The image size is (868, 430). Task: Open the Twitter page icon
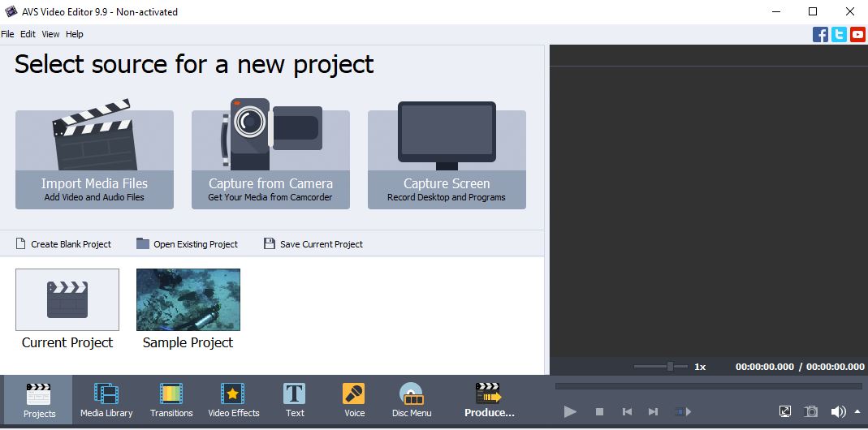(x=840, y=35)
